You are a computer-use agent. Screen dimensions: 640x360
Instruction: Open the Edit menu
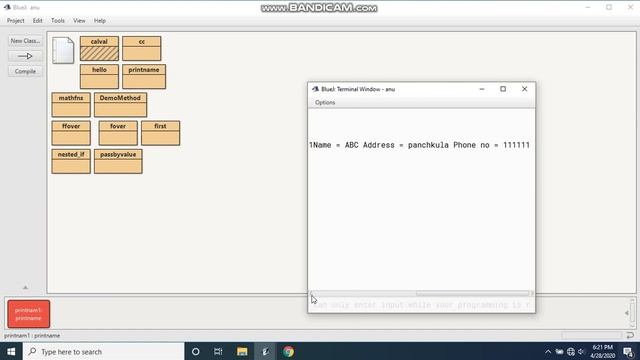38,21
